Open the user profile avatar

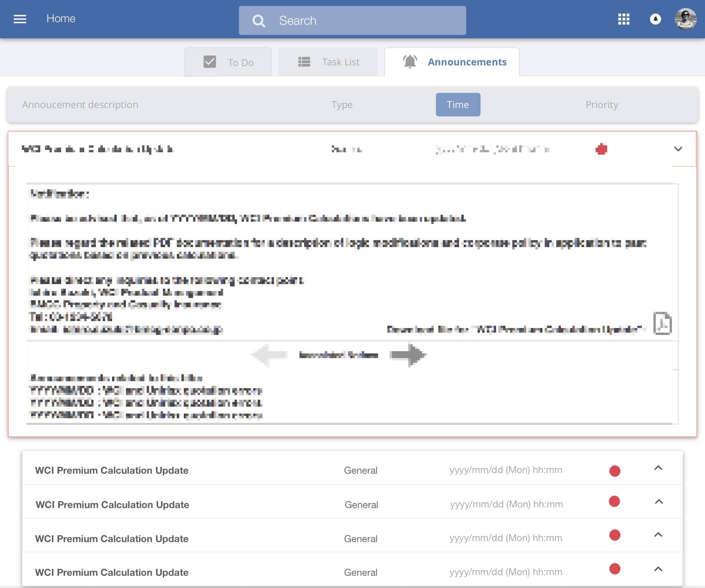(x=685, y=19)
